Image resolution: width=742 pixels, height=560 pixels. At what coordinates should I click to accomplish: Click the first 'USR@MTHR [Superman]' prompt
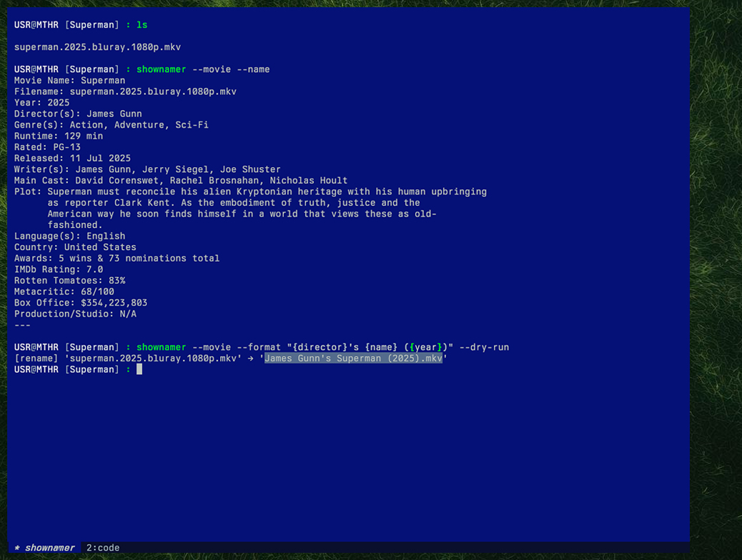click(66, 25)
